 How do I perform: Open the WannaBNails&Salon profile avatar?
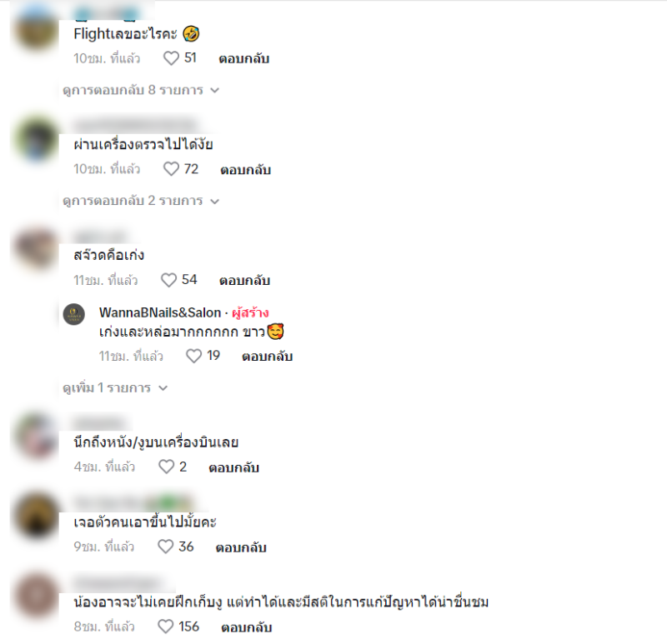(74, 314)
